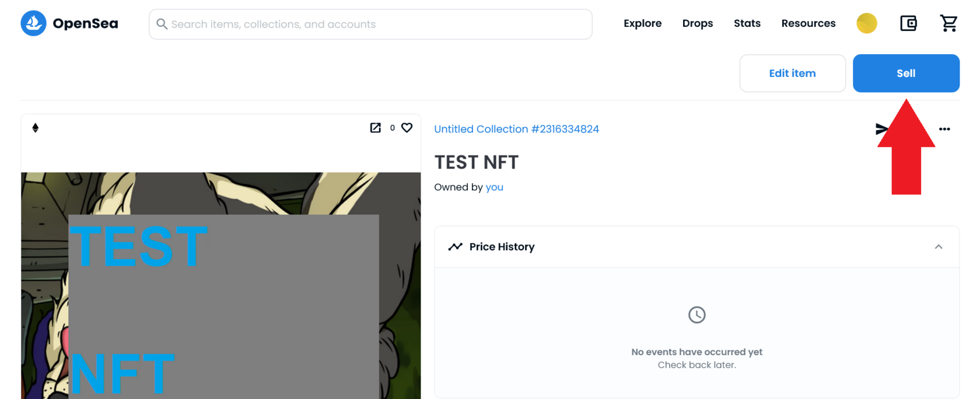
Task: Open the shopping cart icon
Action: [x=949, y=23]
